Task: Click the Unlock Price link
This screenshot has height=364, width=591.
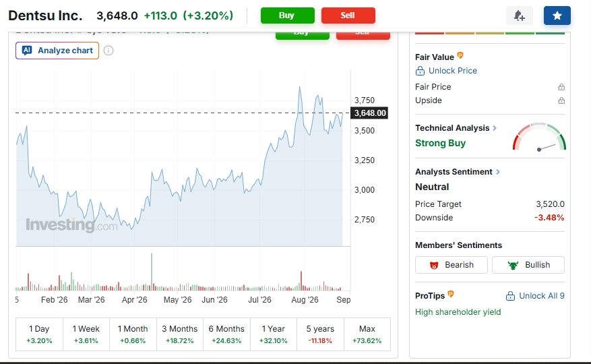Action: pos(453,71)
